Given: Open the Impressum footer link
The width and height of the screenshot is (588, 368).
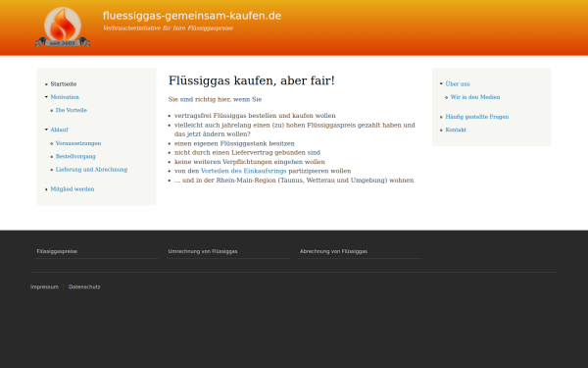Looking at the screenshot, I should (x=44, y=287).
